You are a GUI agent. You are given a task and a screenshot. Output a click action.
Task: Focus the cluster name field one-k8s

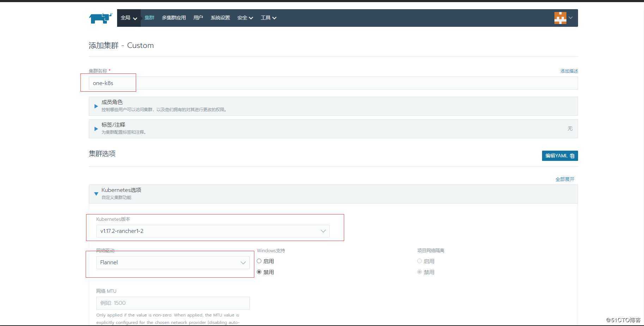(x=333, y=83)
